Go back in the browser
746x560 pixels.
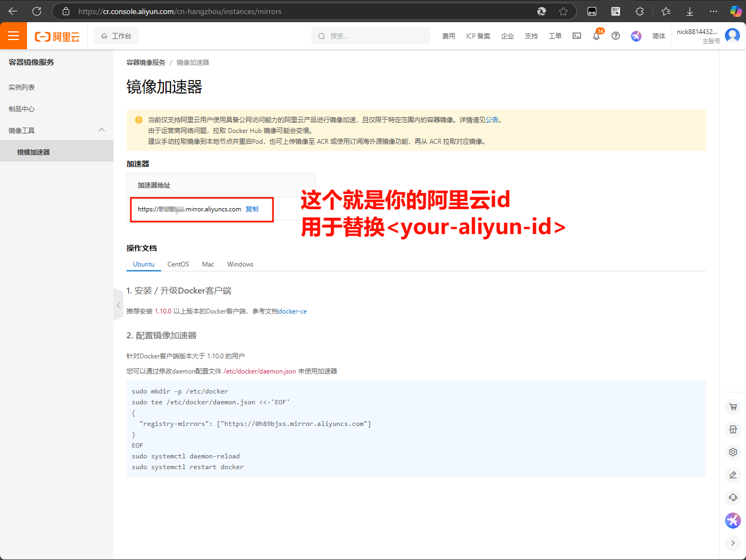(13, 11)
